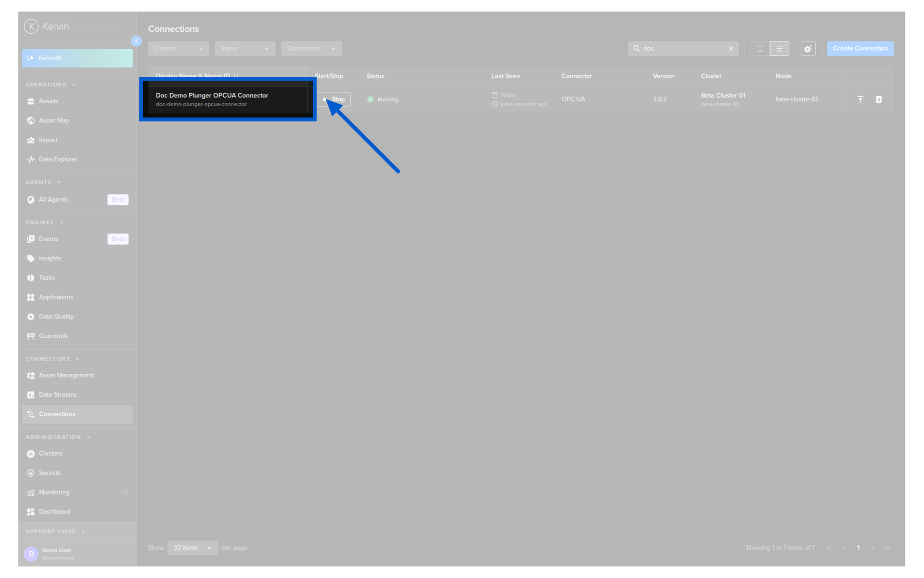Open the Status filter dropdown
Viewport: 924px width, 578px height.
point(245,49)
